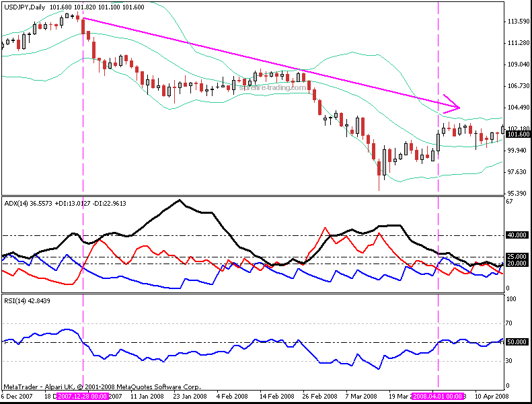Click the 23 Jan 2008 date label
This screenshot has width=532, height=404.
coord(190,396)
